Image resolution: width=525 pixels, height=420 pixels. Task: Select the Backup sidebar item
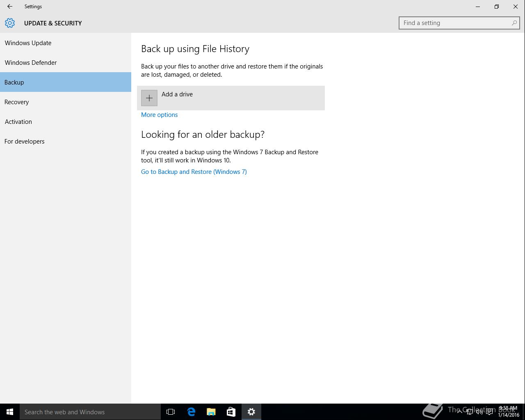pyautogui.click(x=66, y=82)
